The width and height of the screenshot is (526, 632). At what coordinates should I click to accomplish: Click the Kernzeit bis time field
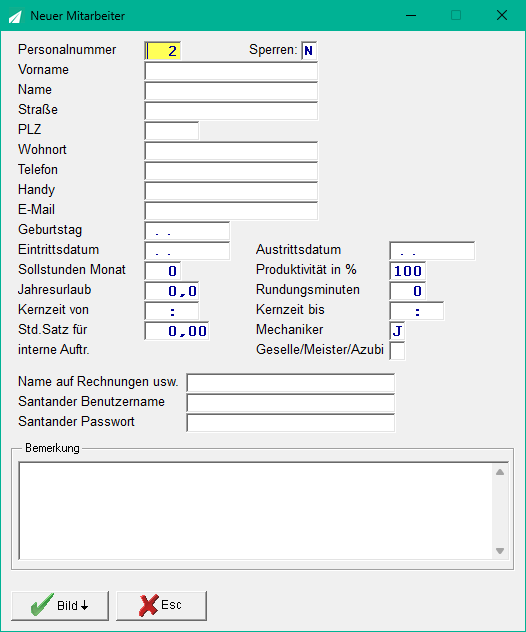click(x=417, y=311)
